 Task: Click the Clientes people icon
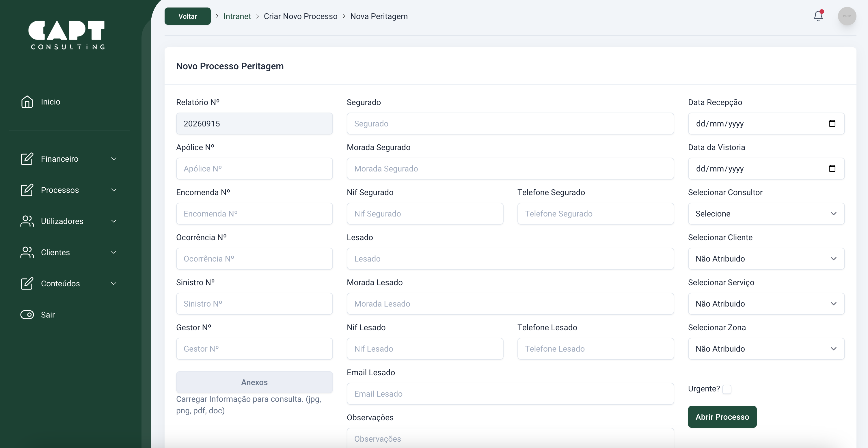27,252
